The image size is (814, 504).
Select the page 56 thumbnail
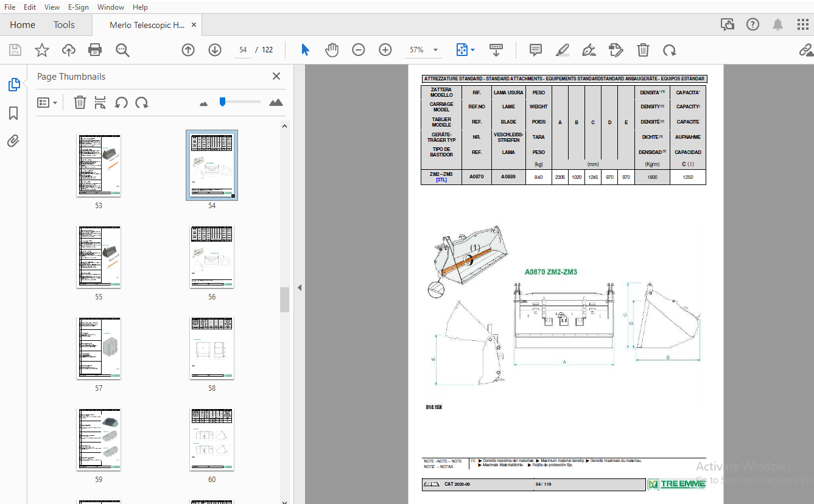click(x=212, y=257)
